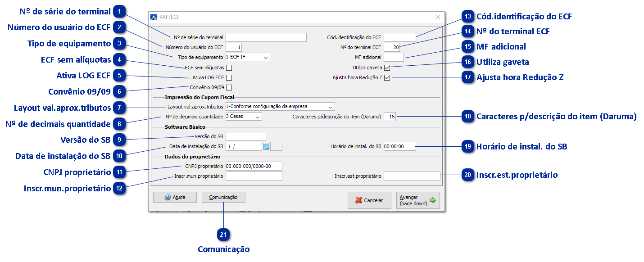Click the Inscr.est.proprietário input field

[412, 176]
